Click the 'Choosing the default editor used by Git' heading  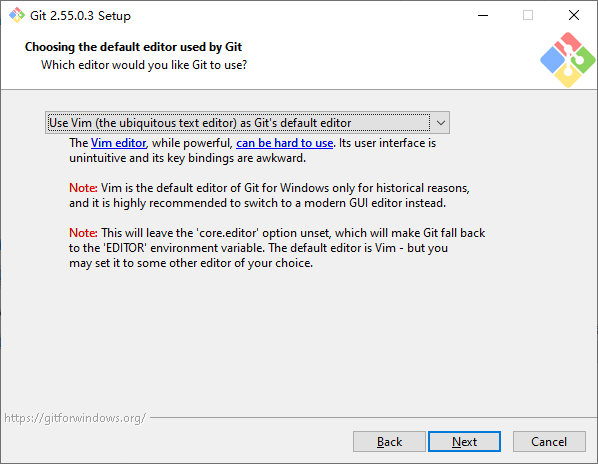coord(133,47)
